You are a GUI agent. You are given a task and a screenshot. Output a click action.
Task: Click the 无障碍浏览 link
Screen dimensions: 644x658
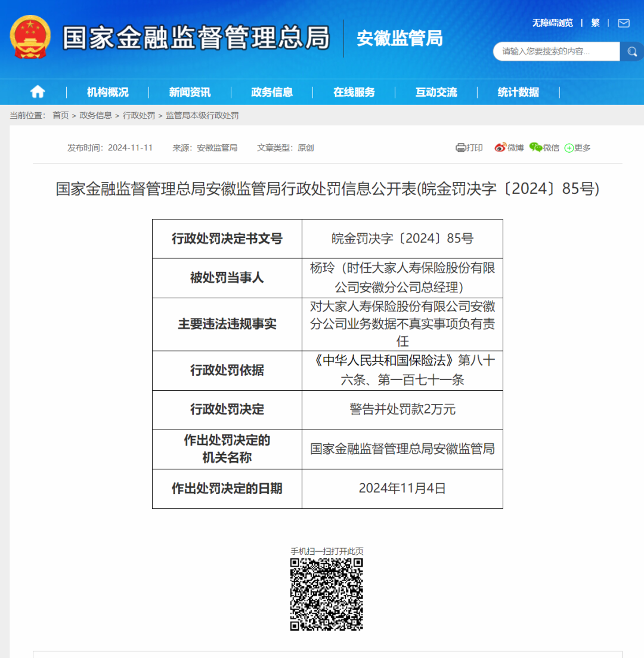[x=552, y=23]
